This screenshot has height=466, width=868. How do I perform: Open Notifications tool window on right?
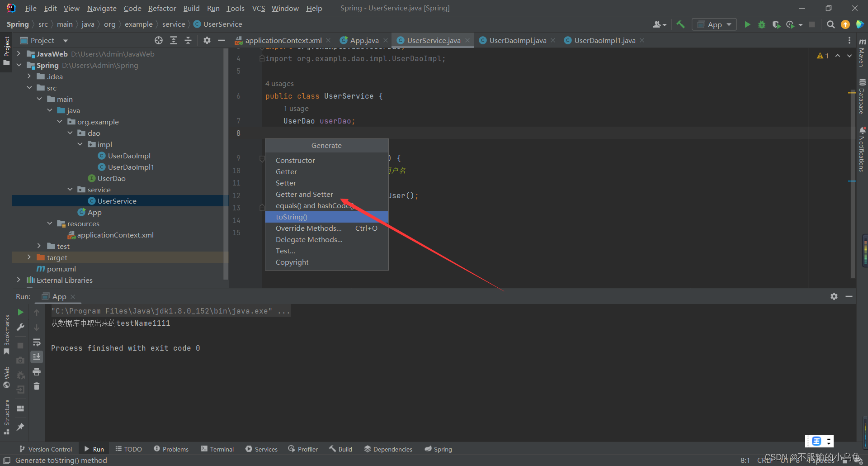click(x=862, y=149)
